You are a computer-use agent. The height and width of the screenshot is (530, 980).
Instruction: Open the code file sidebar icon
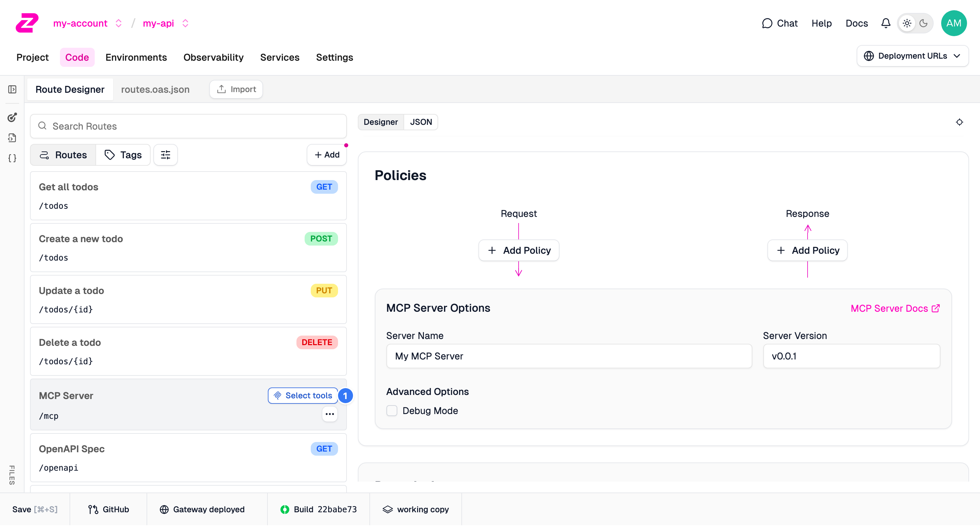click(x=12, y=138)
